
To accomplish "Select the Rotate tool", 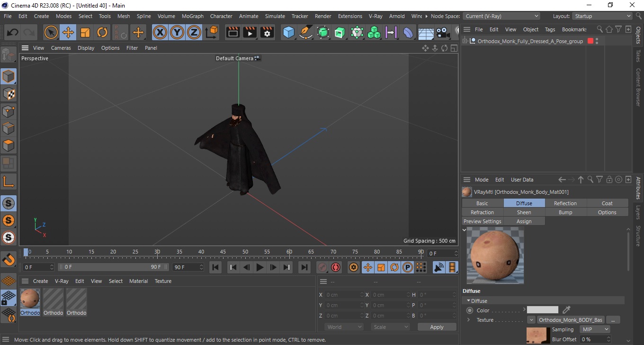I will click(102, 33).
